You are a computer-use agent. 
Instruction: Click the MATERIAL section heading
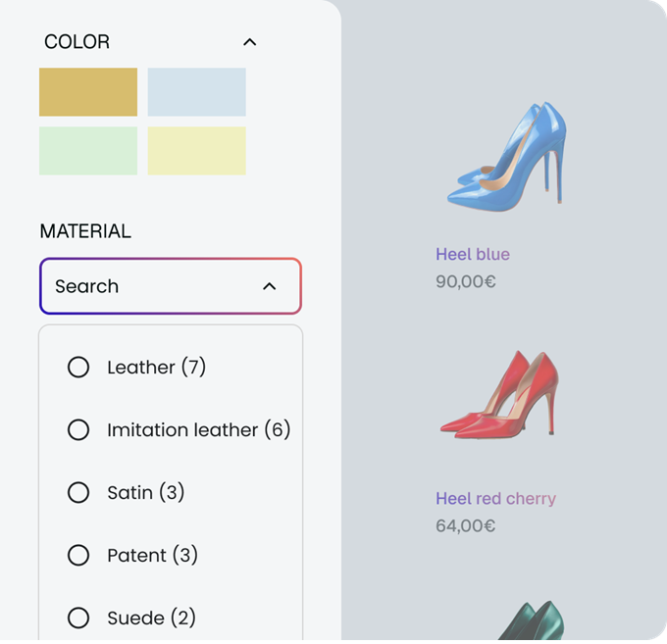point(85,231)
